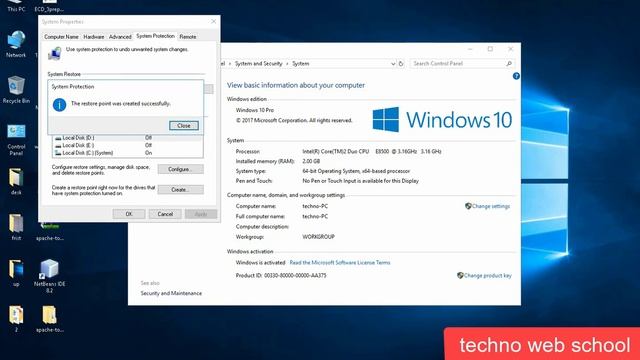Click the Product ID text in System window
This screenshot has height=360, width=640.
point(281,276)
